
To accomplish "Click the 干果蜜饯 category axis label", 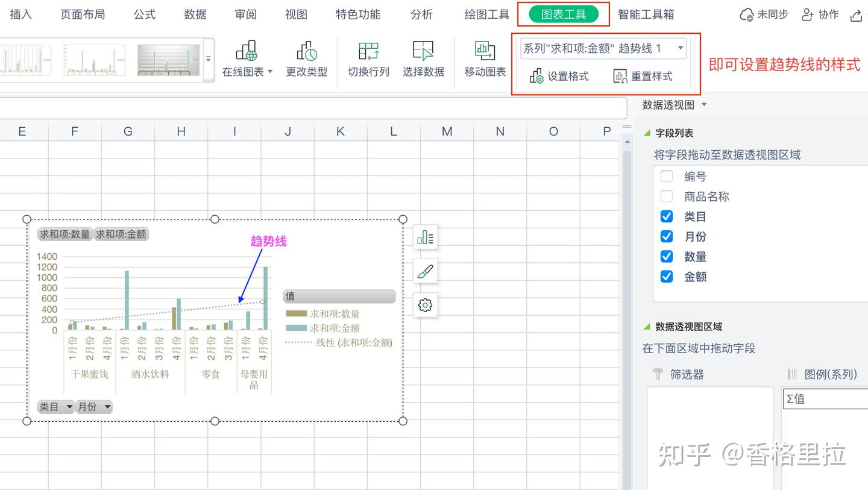I will (x=89, y=374).
